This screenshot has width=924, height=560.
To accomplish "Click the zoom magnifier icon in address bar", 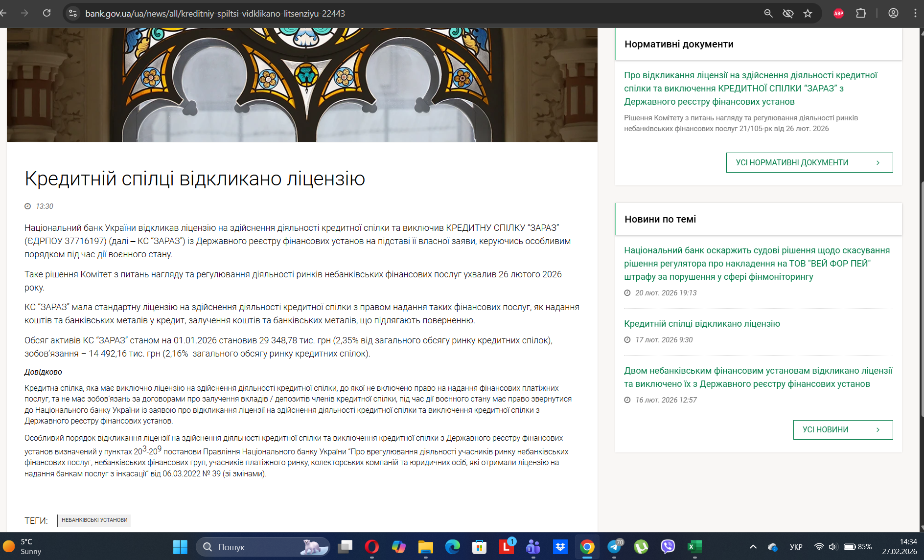I will point(768,13).
